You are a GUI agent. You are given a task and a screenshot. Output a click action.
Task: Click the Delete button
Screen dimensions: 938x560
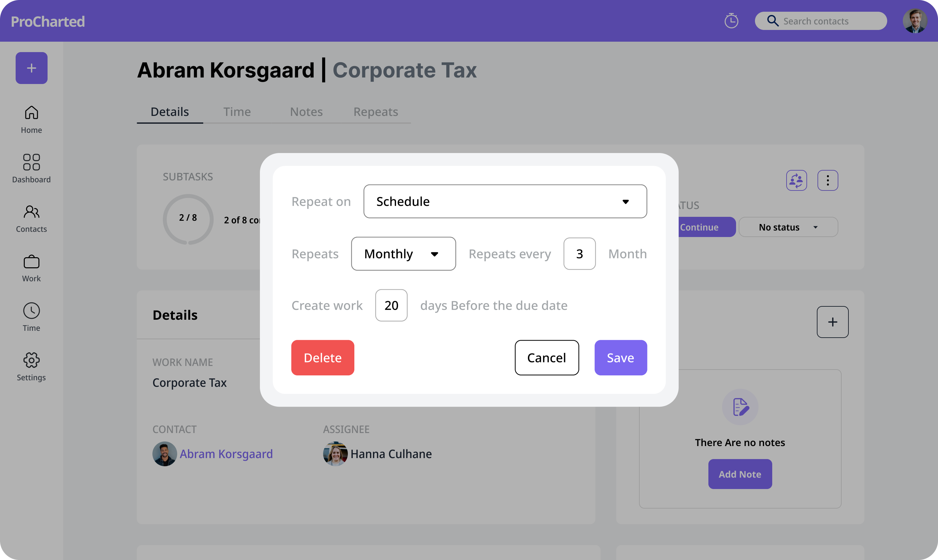(323, 357)
